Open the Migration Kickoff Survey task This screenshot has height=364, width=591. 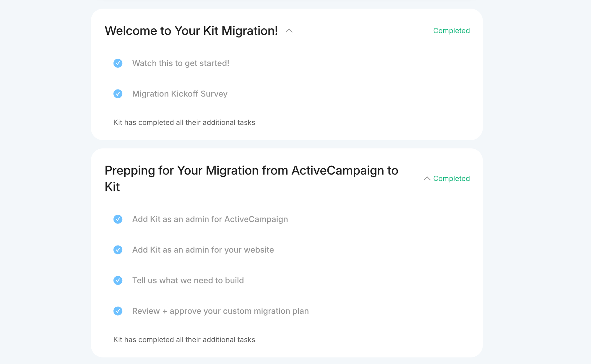point(180,94)
